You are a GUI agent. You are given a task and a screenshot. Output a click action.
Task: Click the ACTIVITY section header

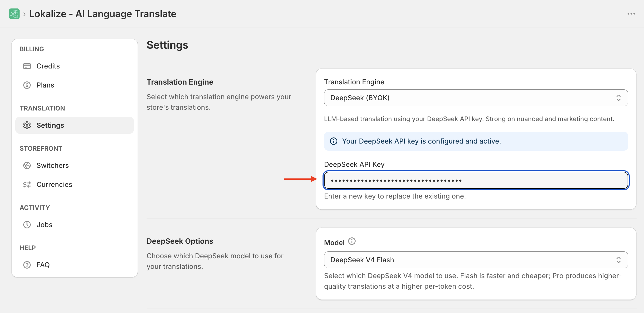click(x=35, y=208)
